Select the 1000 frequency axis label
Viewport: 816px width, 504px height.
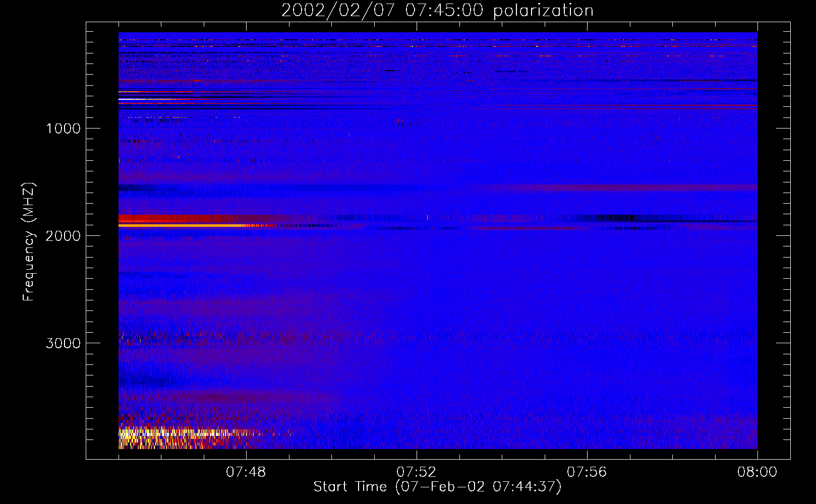tap(63, 129)
